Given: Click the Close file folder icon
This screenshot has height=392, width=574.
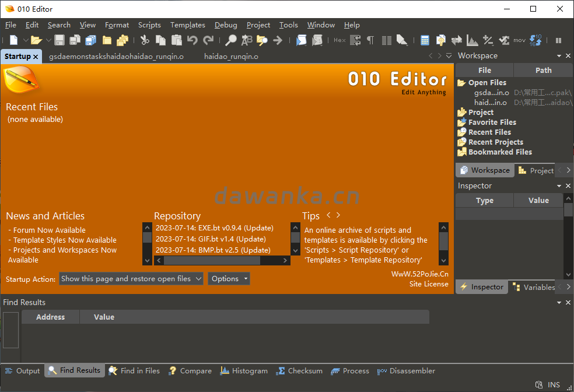Looking at the screenshot, I should click(107, 40).
